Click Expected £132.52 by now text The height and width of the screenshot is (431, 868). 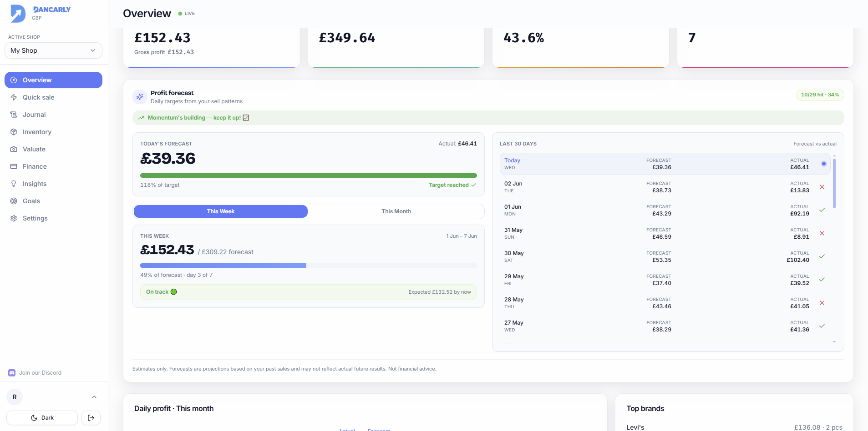(x=440, y=292)
